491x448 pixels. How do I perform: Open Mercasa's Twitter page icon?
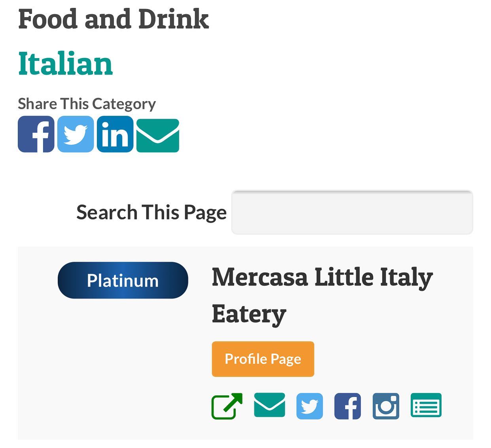click(x=310, y=406)
